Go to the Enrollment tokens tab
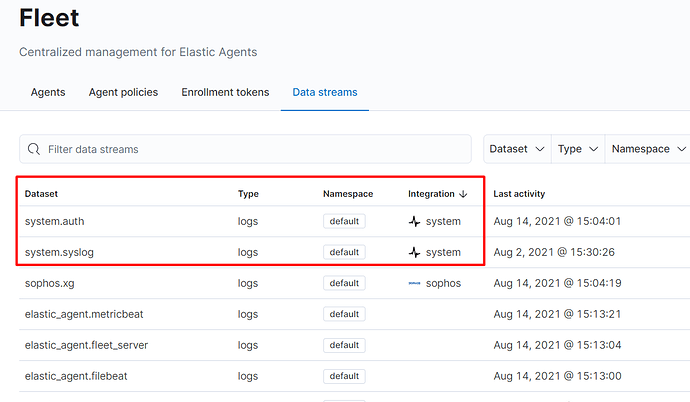This screenshot has height=402, width=690. [x=225, y=92]
